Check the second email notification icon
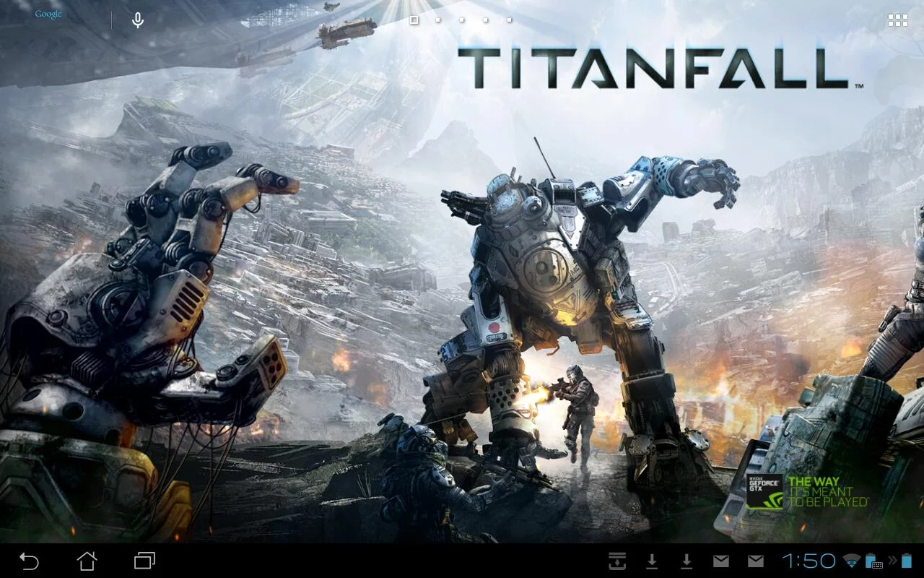The width and height of the screenshot is (924, 578). pos(754,560)
